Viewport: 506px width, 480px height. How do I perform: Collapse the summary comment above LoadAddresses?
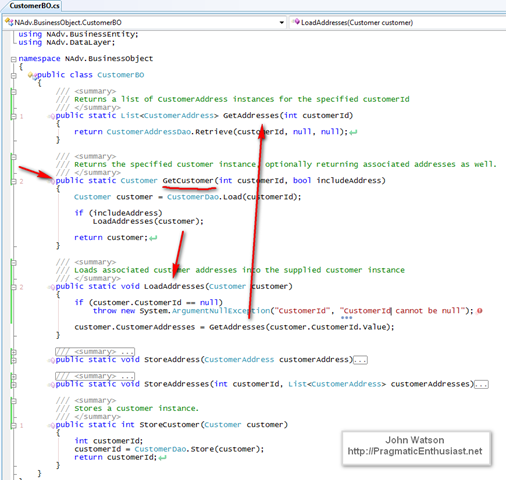tap(13, 263)
